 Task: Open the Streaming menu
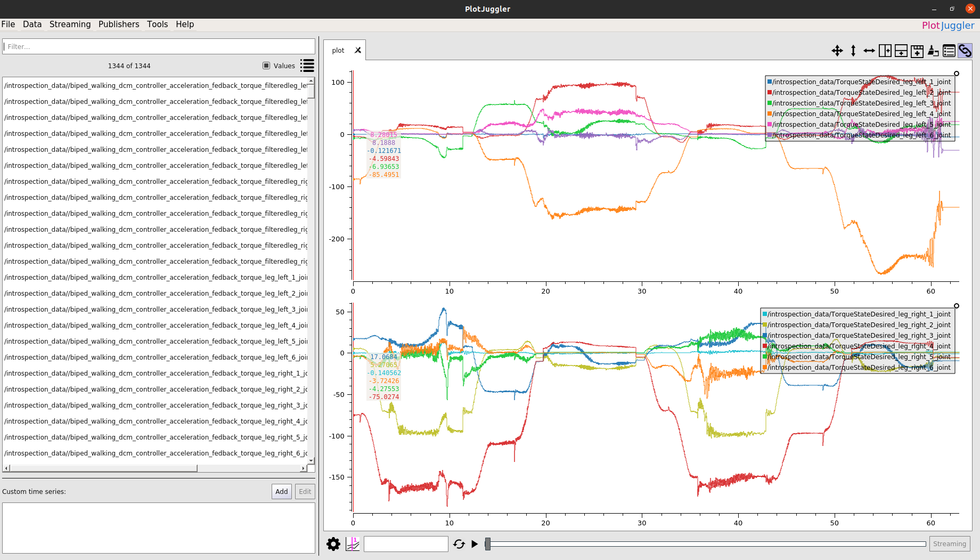pos(70,25)
